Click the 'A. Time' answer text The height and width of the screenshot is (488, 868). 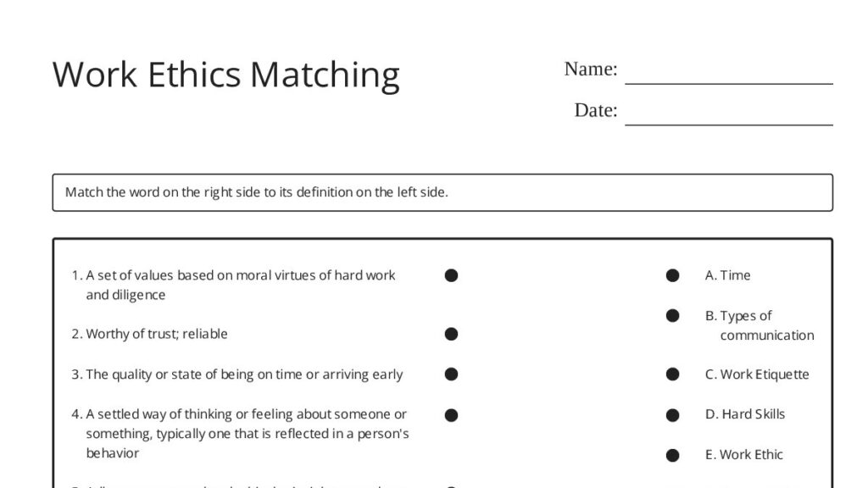coord(727,275)
